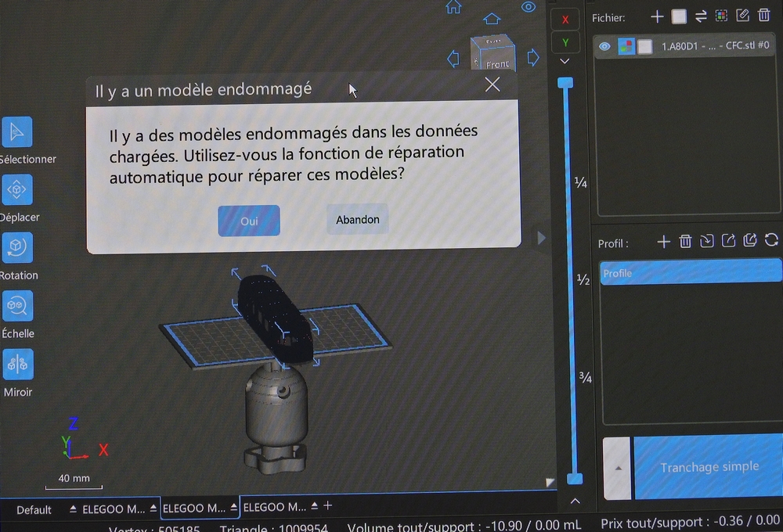Toggle the eye view icon in viewport
Image resolution: width=783 pixels, height=532 pixels.
(529, 7)
